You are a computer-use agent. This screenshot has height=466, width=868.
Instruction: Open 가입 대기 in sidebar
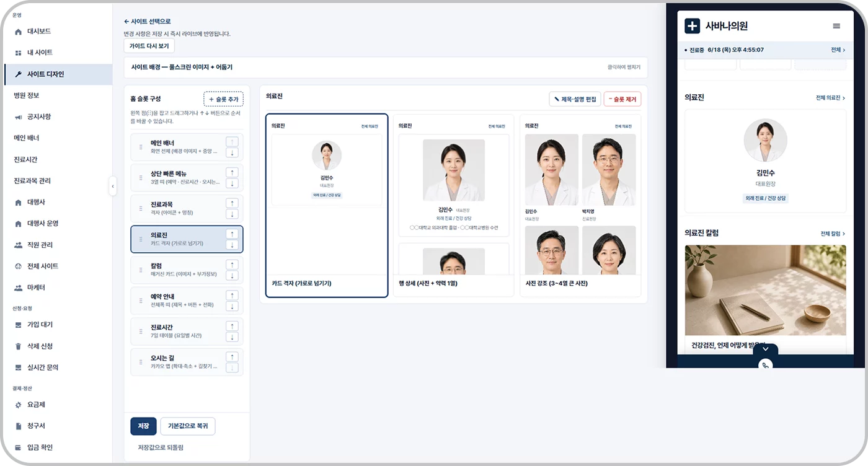coord(58,325)
